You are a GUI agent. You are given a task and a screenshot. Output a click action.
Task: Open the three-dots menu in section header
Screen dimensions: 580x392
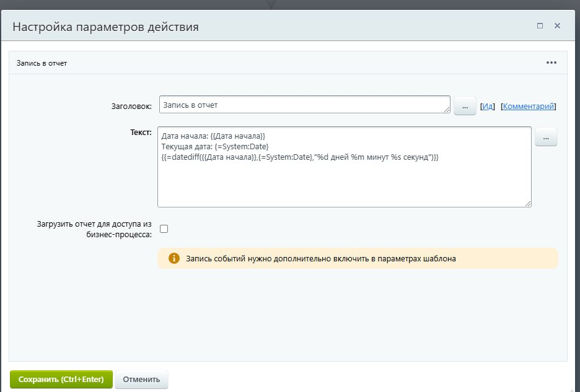pos(551,63)
